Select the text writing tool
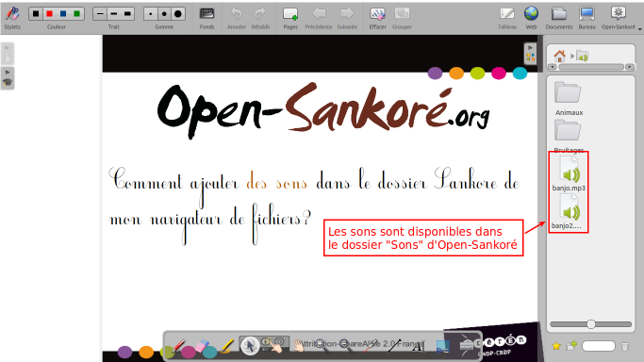Viewport: 644px width, 362px height. click(418, 346)
